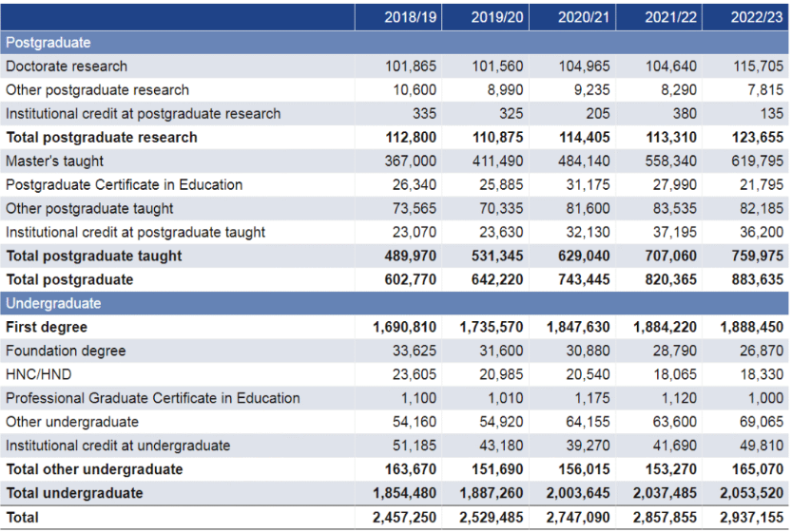Select the Other undergraduate row label
The height and width of the screenshot is (532, 792).
pos(71,422)
